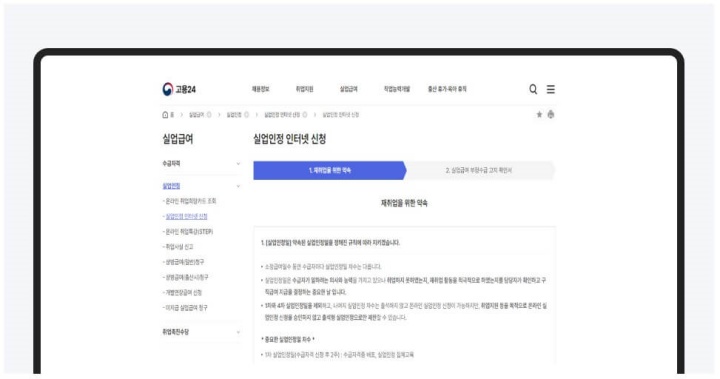720x379 pixels.
Task: Select step 1. 재취업을 위한 약속 tab
Action: tap(330, 170)
